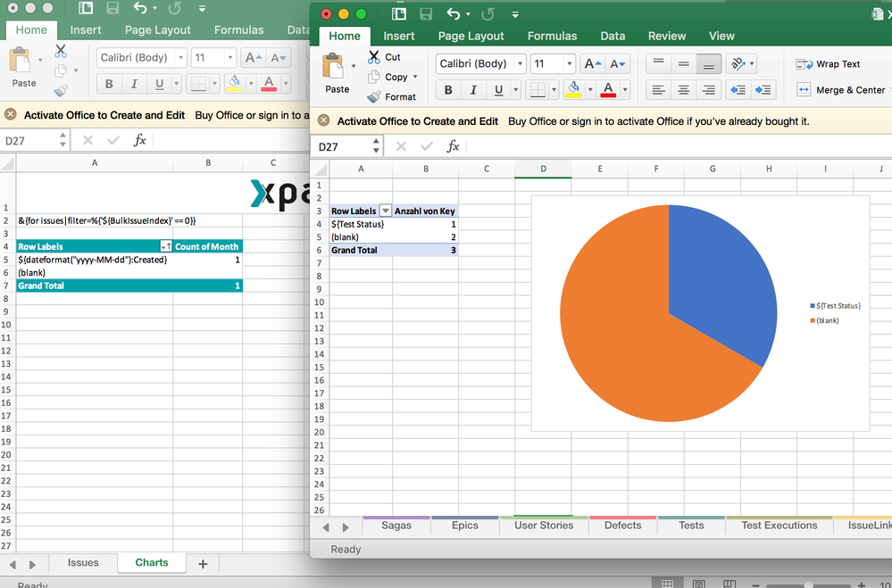This screenshot has width=892, height=588.
Task: Click Name Box showing D27 in front window
Action: (x=341, y=146)
